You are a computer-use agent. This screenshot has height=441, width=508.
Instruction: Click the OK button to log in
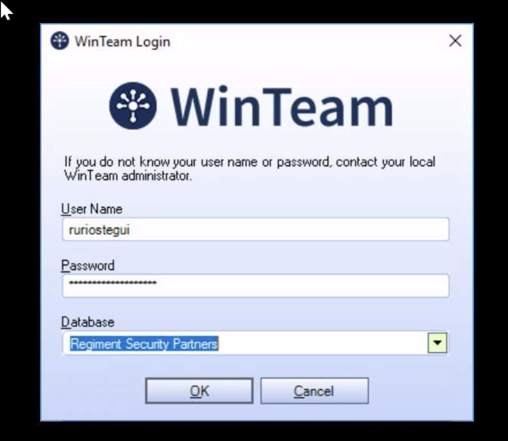(x=199, y=391)
